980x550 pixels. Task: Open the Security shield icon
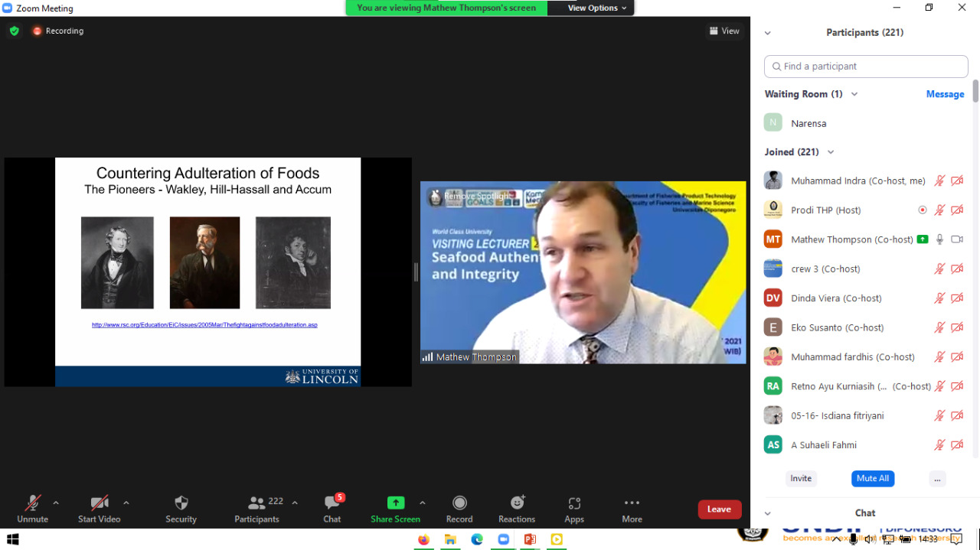(x=181, y=503)
